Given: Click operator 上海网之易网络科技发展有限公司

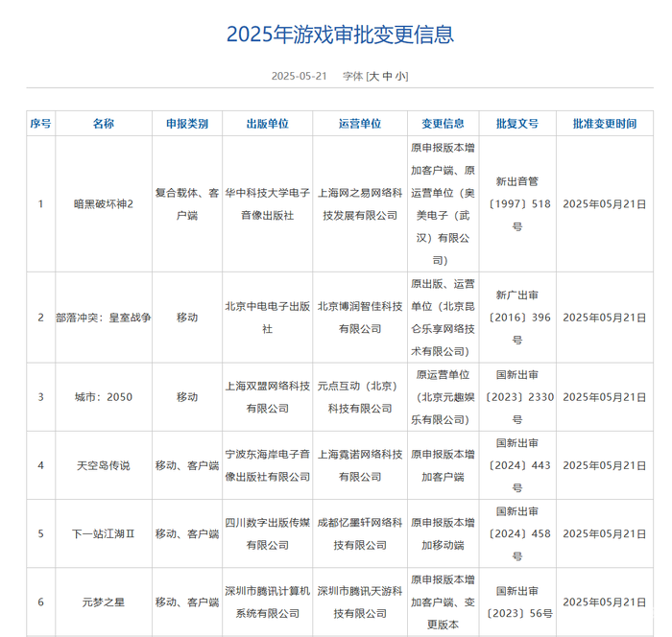Looking at the screenshot, I should click(x=360, y=204).
